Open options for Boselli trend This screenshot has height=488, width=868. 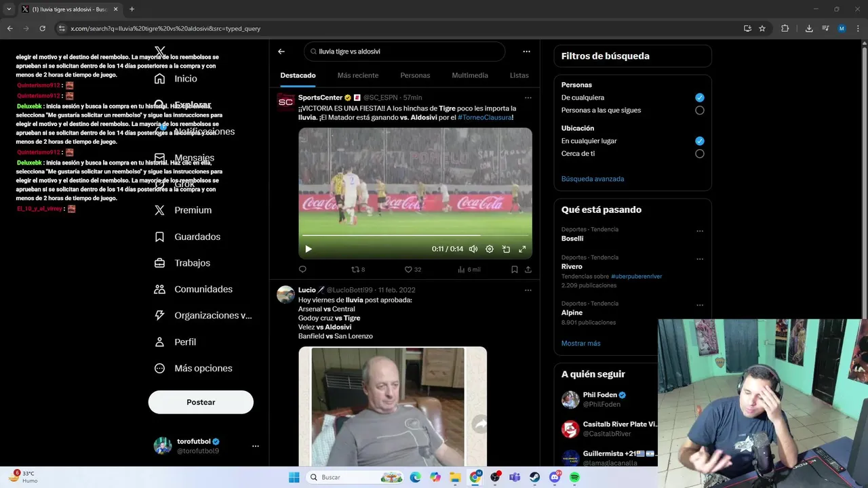point(700,231)
